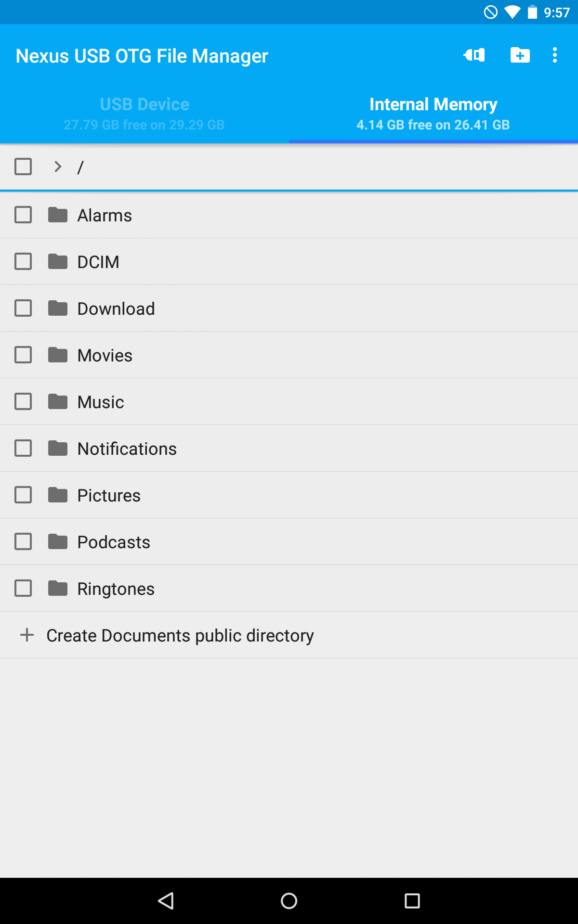Open the Movies folder icon

point(58,355)
